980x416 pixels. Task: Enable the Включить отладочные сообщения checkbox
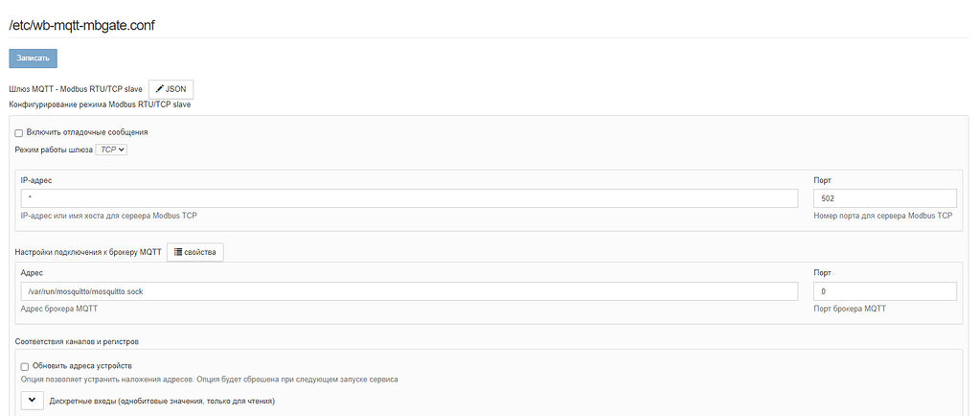pos(19,133)
